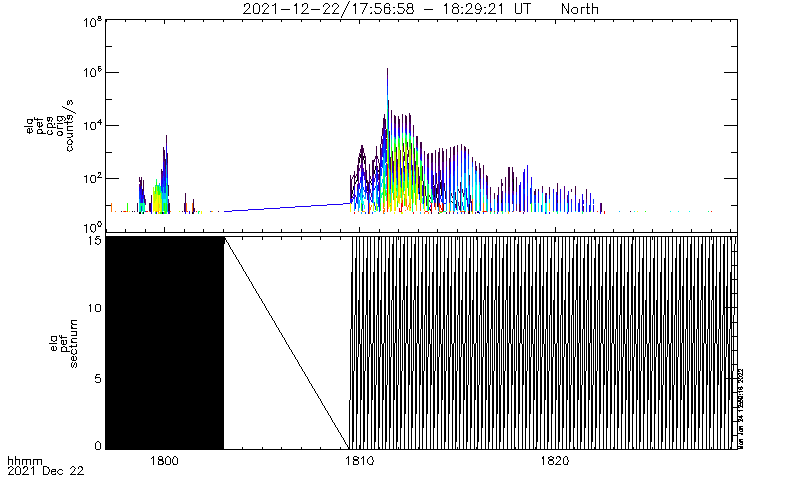Image resolution: width=800 pixels, height=500 pixels.
Task: Click the 'North' label in the title
Action: pyautogui.click(x=580, y=9)
